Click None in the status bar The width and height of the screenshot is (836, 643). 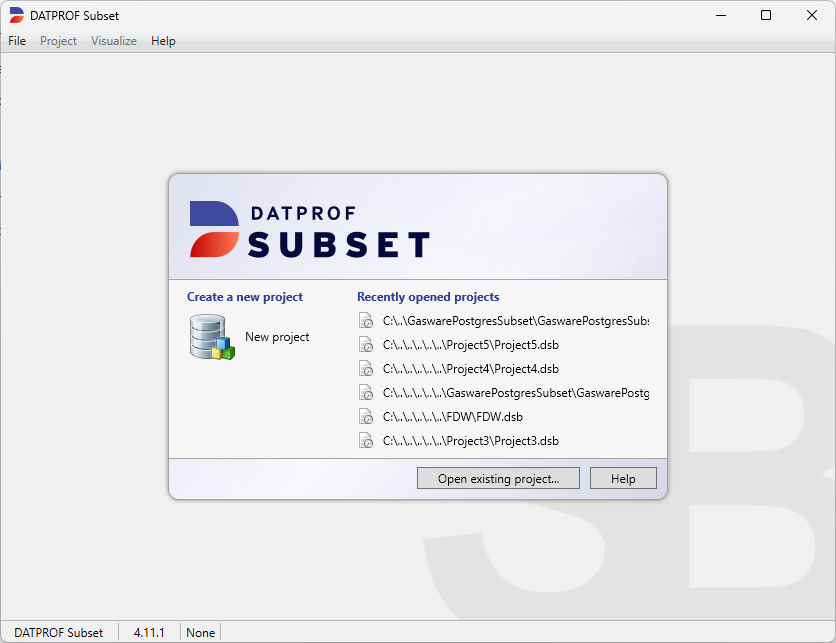coord(200,632)
